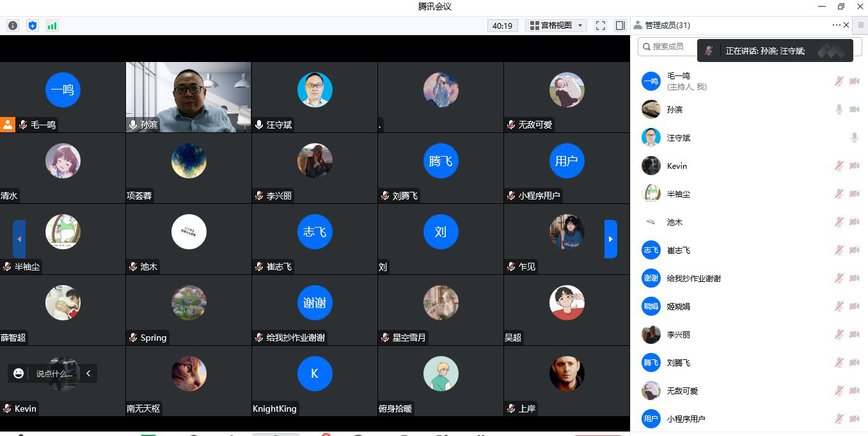Turn off 孙滨's camera in list
Image resolution: width=868 pixels, height=436 pixels.
coord(854,109)
